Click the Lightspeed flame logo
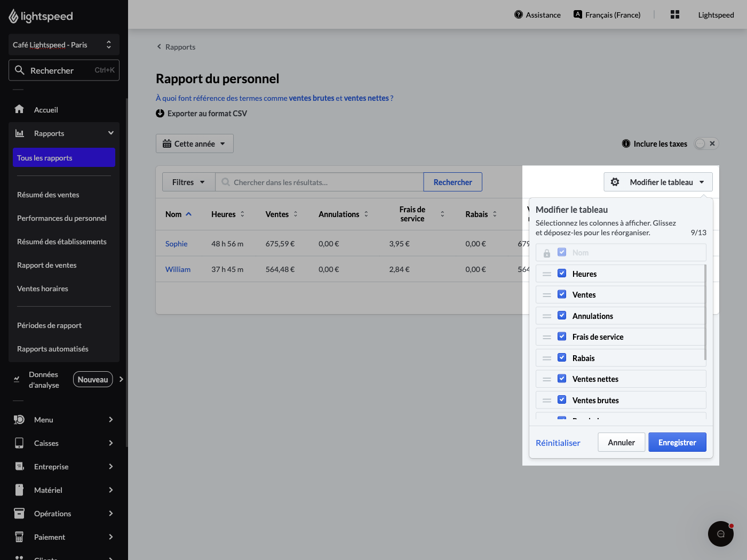The image size is (747, 560). point(14,17)
